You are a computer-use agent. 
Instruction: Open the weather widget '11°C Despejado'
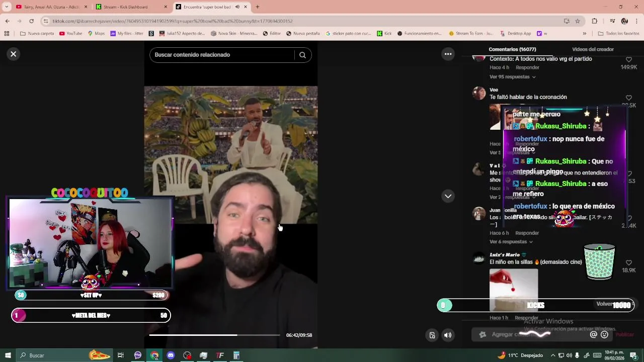[x=520, y=355]
